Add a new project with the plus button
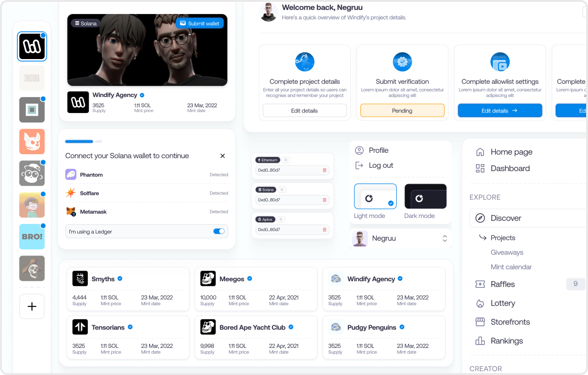Screen dimensions: 588x375 (32, 307)
